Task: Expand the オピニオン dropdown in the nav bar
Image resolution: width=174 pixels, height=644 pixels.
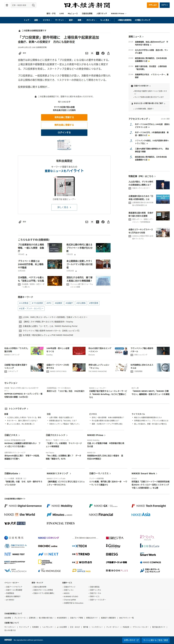Action: (92, 20)
